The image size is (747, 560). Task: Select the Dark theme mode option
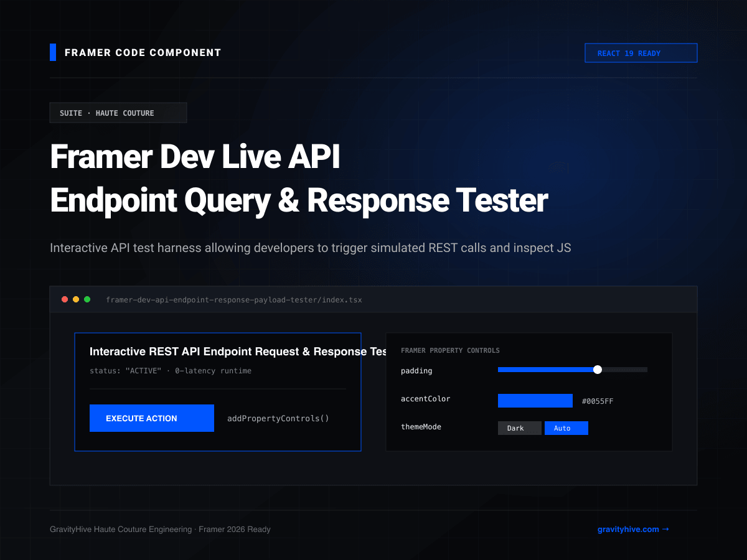click(x=520, y=428)
